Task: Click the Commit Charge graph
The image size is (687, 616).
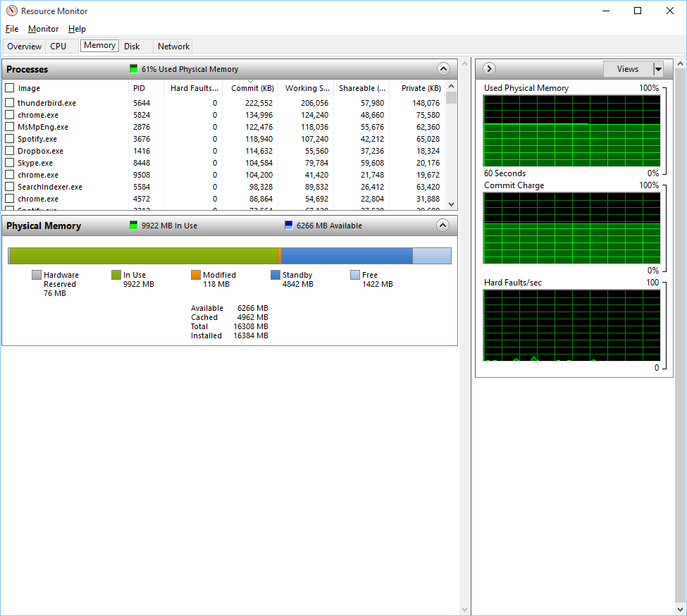Action: (571, 228)
